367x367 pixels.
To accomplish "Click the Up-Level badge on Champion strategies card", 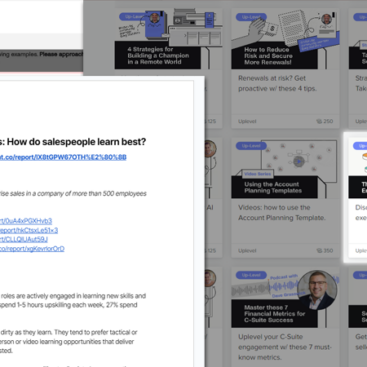I will (132, 16).
